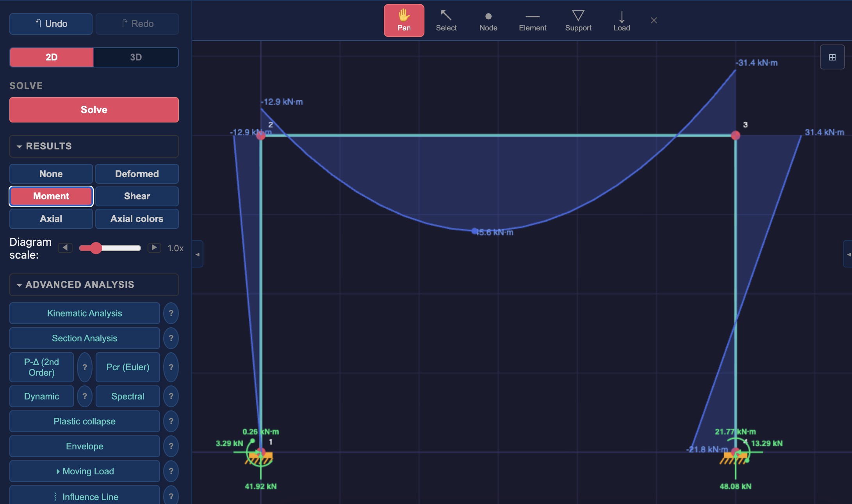This screenshot has height=504, width=852.
Task: Open help for Plastic collapse
Action: (x=171, y=421)
